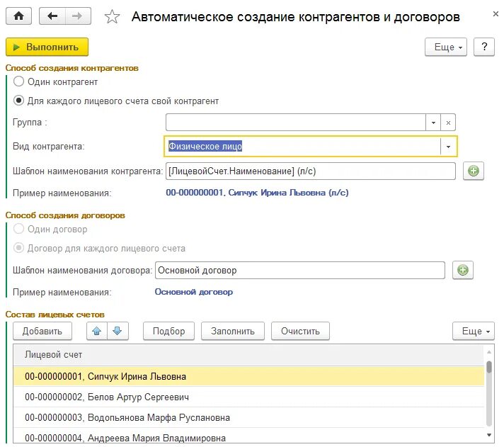Select the 'Один контрагент' radio option

pos(19,81)
